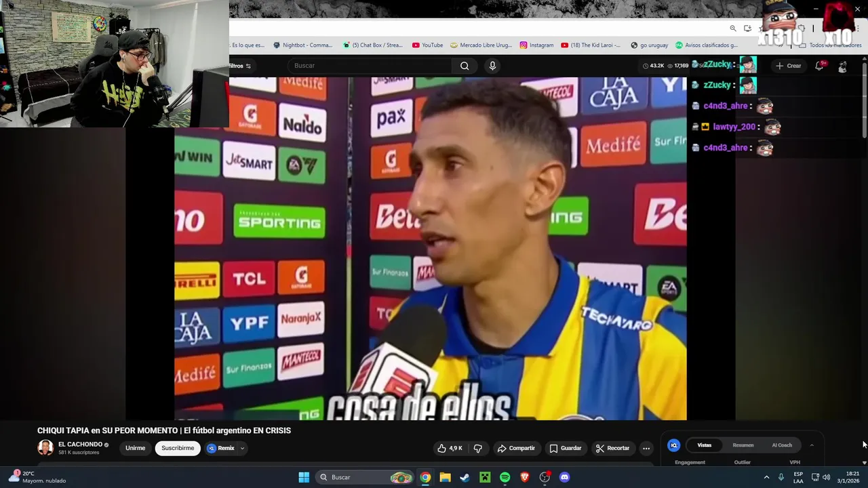Click the browser zoom magnifier icon
This screenshot has height=488, width=868.
tap(733, 28)
